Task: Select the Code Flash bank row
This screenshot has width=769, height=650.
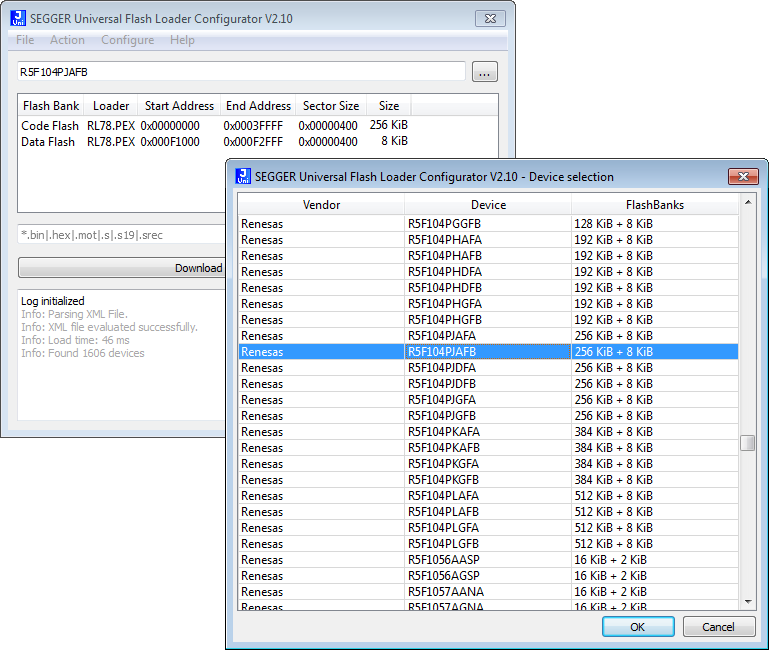Action: (x=214, y=126)
